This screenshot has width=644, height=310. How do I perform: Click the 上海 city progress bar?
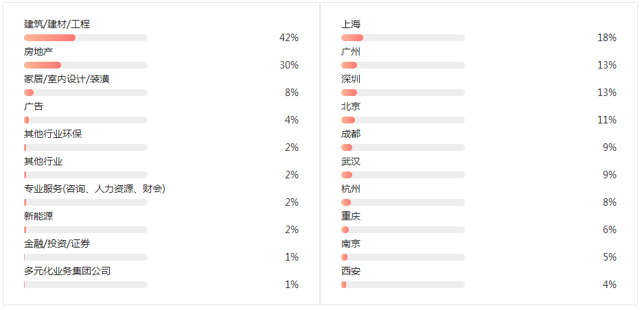(403, 38)
